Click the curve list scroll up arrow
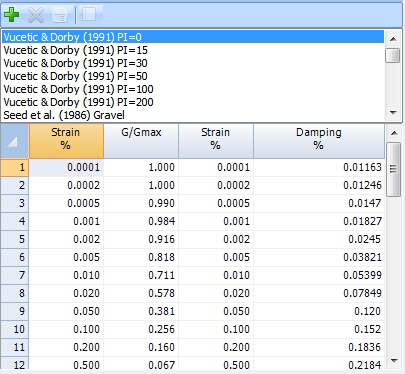405x374 pixels. (393, 39)
